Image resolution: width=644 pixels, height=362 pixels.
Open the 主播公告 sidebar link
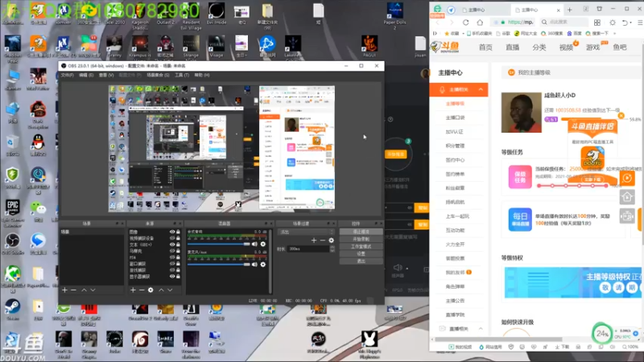click(x=455, y=300)
